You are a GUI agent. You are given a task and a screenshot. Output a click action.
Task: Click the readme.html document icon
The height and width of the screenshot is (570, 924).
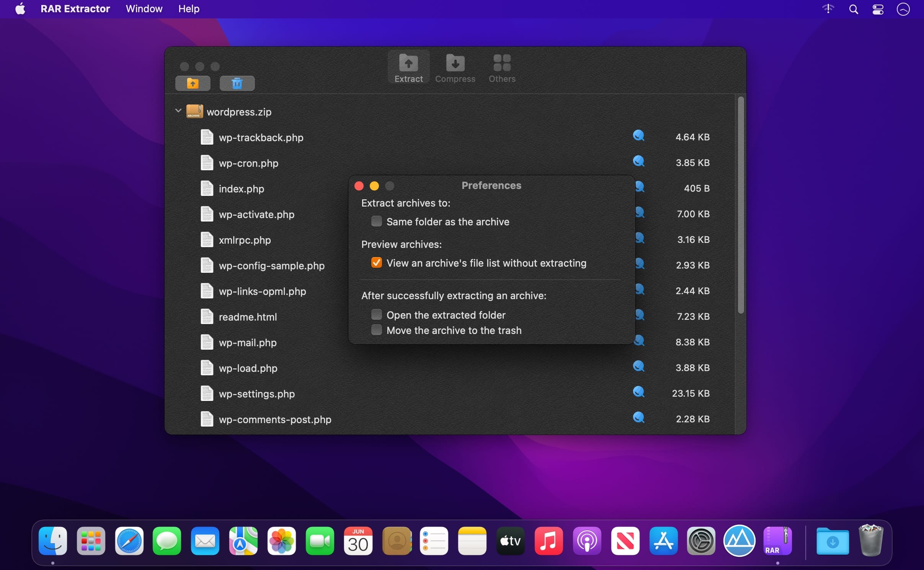pyautogui.click(x=207, y=316)
